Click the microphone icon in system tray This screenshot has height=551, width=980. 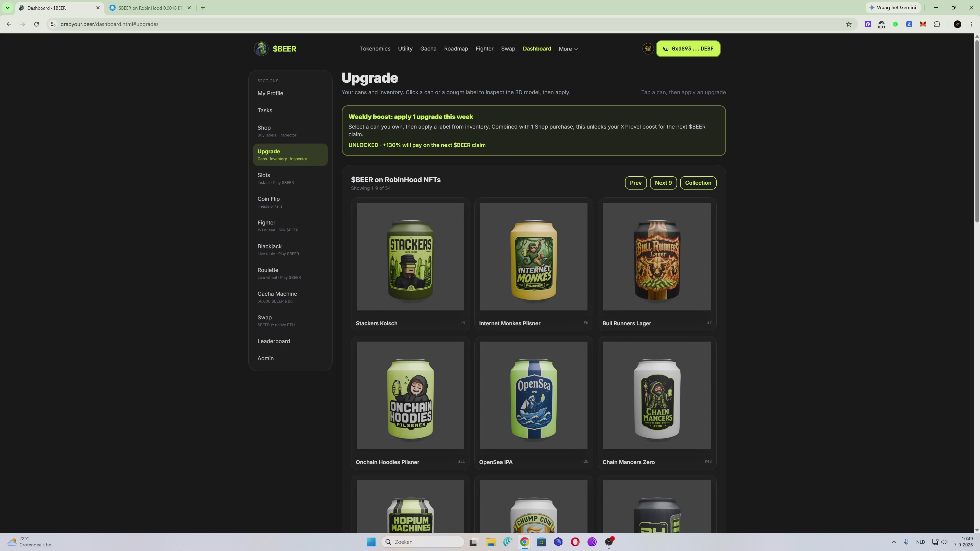point(906,542)
